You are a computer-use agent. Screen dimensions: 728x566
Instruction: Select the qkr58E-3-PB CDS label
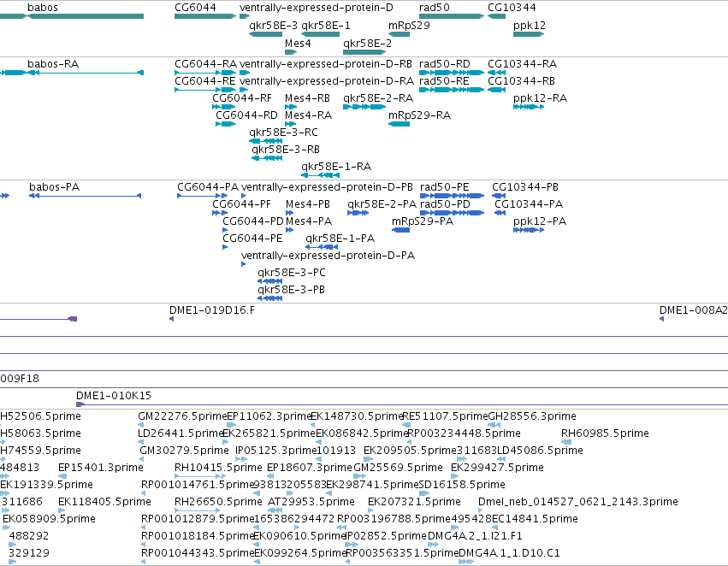click(x=291, y=290)
